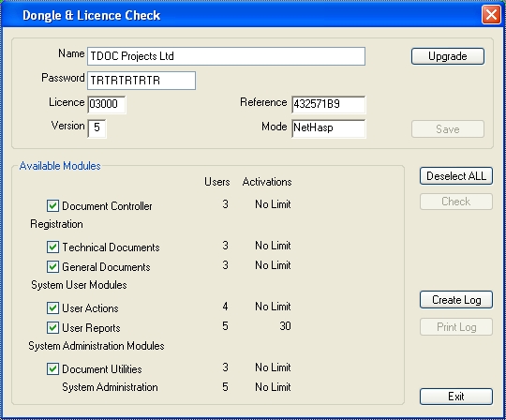Screen dimensions: 506x420
Task: Click the System Administration row label
Action: [110, 387]
